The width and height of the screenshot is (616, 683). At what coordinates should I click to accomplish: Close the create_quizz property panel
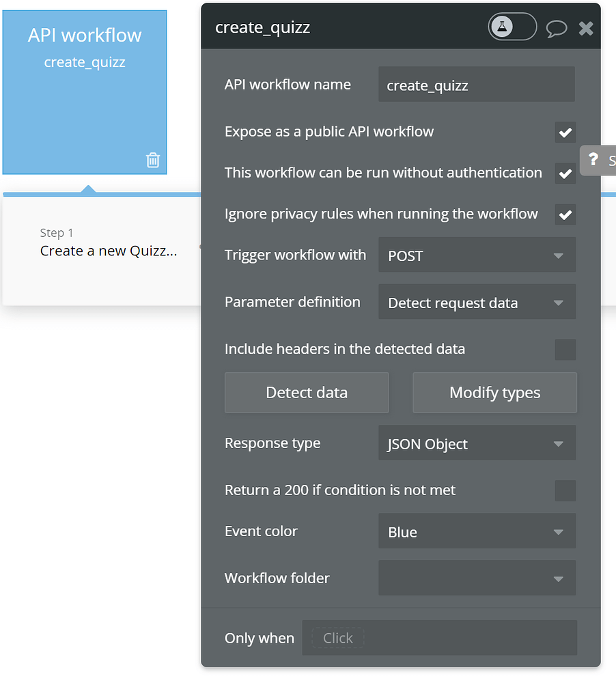(x=586, y=29)
